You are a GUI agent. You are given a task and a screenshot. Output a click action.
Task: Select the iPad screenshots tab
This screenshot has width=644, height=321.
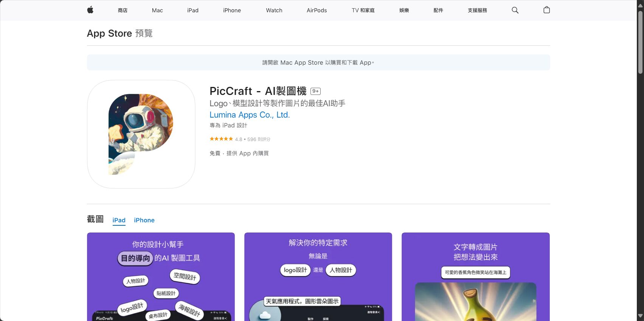pos(119,220)
